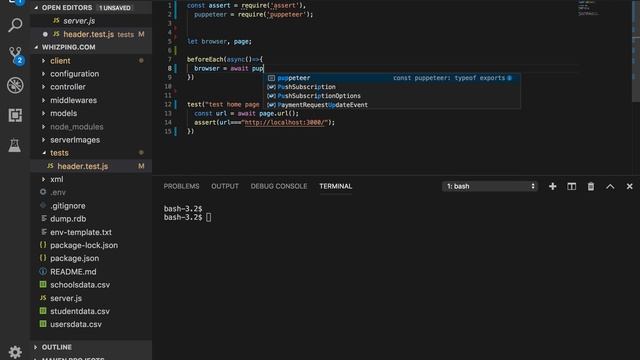Open the terminal selector '1: bash' dropdown
This screenshot has width=640, height=360.
[490, 187]
